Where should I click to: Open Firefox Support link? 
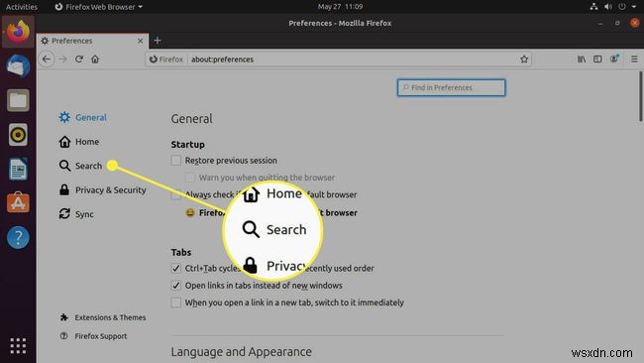point(94,336)
